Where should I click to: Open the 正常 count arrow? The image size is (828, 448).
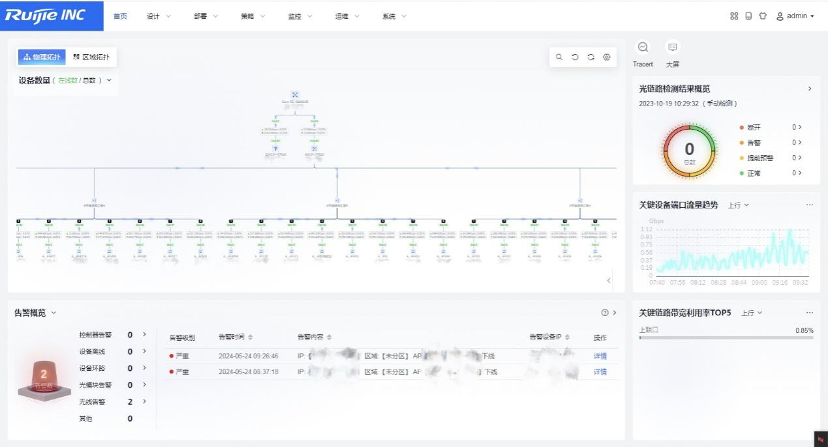[799, 173]
